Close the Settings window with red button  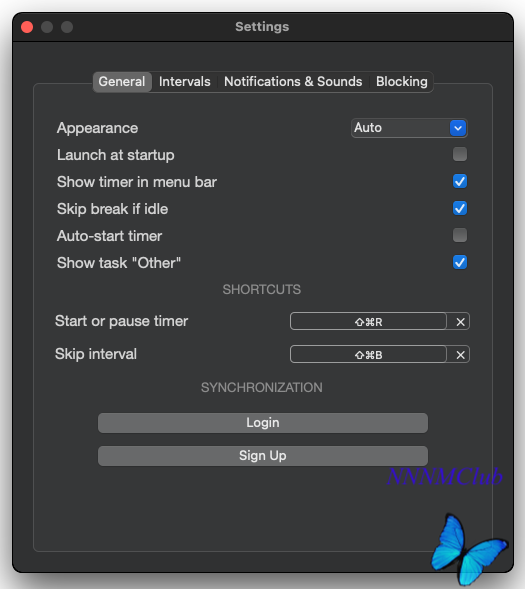pos(27,27)
